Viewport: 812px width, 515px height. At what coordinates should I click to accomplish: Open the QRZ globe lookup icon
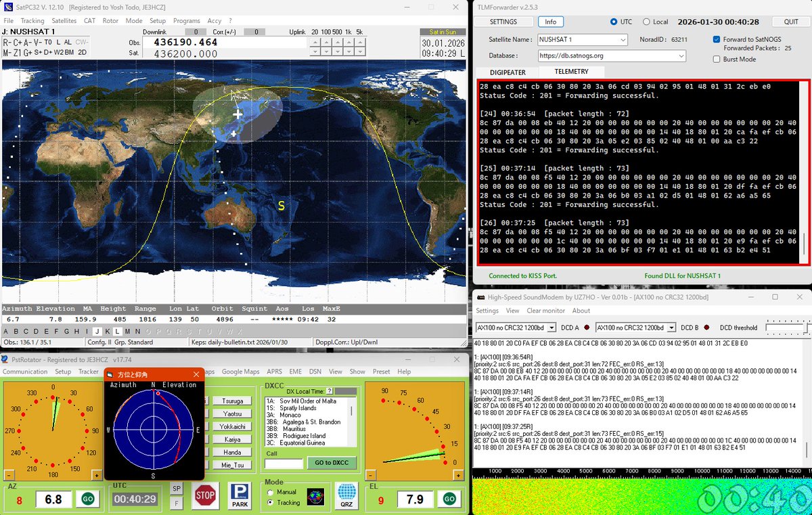(346, 495)
